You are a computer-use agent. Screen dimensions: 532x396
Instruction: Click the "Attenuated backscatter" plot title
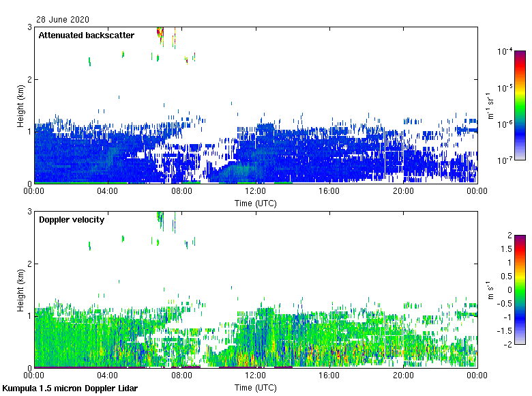click(86, 36)
